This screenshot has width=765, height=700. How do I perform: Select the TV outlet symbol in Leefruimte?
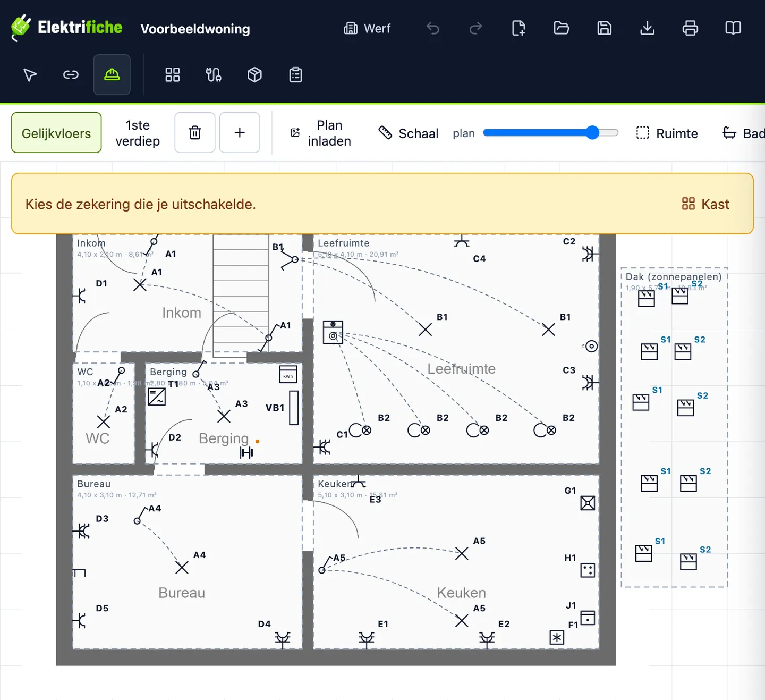pyautogui.click(x=591, y=347)
